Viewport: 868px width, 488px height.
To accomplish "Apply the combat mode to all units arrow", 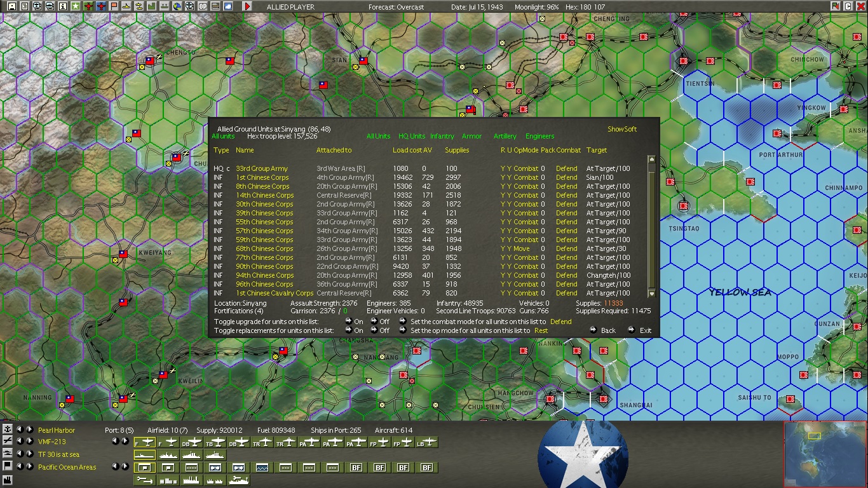I will [x=403, y=322].
